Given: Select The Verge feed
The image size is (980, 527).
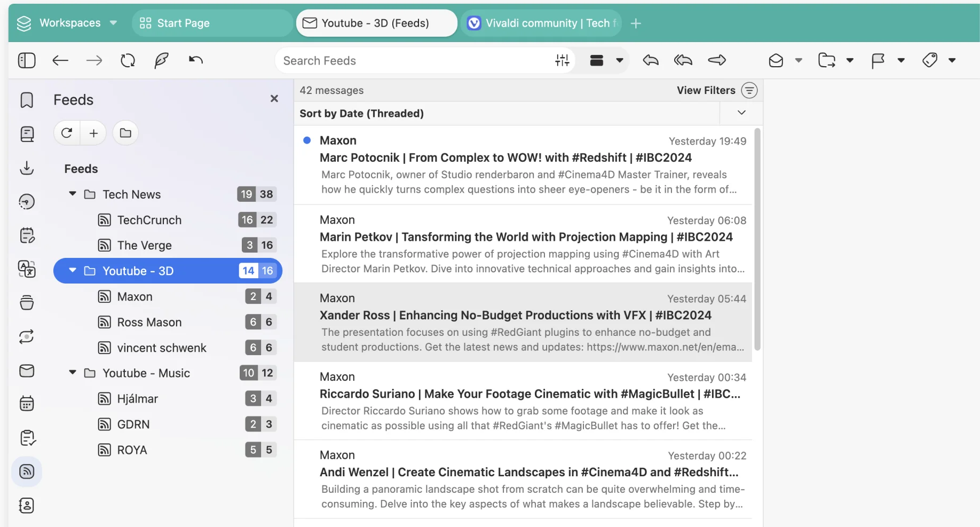Looking at the screenshot, I should tap(167, 245).
